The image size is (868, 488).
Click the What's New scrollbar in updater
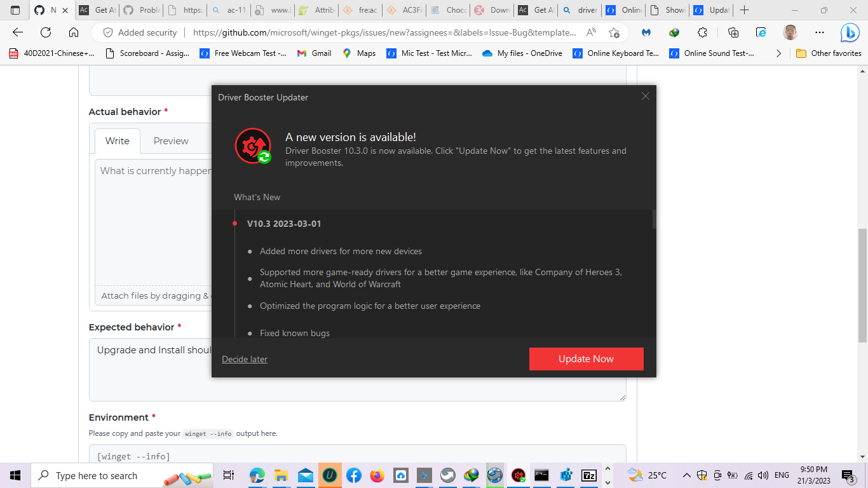(654, 219)
